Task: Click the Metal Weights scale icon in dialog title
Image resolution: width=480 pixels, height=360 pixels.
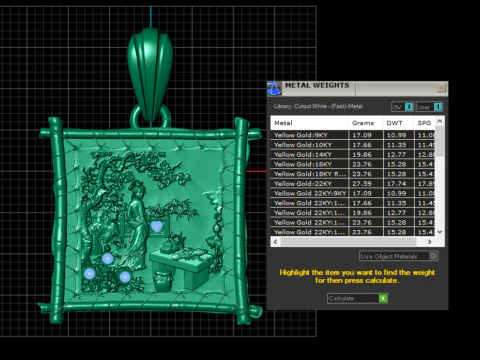Action: point(274,88)
